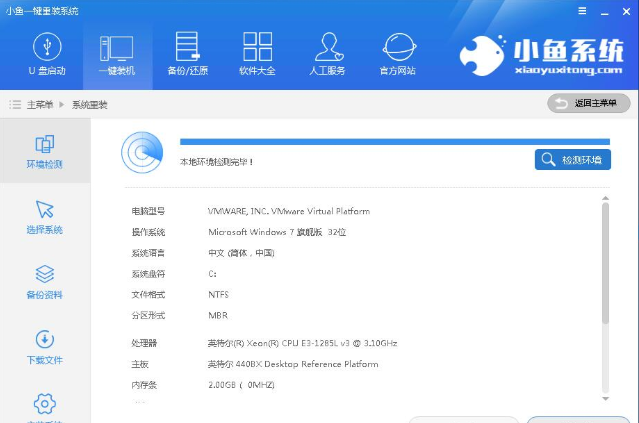Open 软件大全 grid icon

(x=258, y=46)
